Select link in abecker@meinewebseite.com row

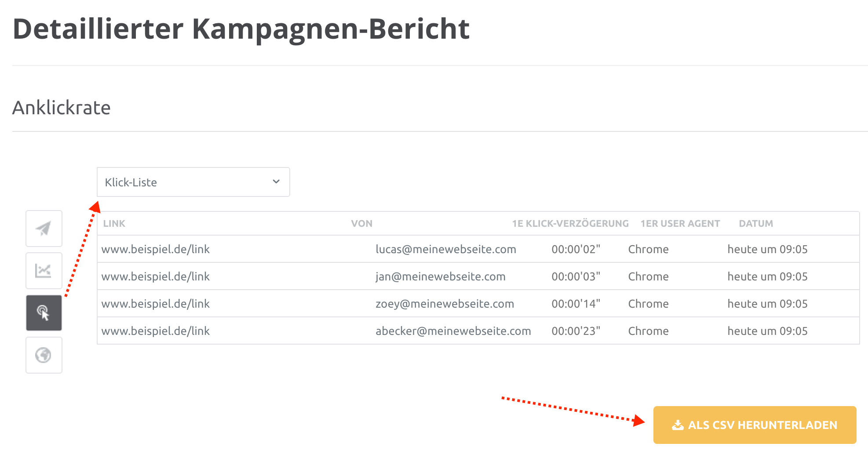point(156,331)
